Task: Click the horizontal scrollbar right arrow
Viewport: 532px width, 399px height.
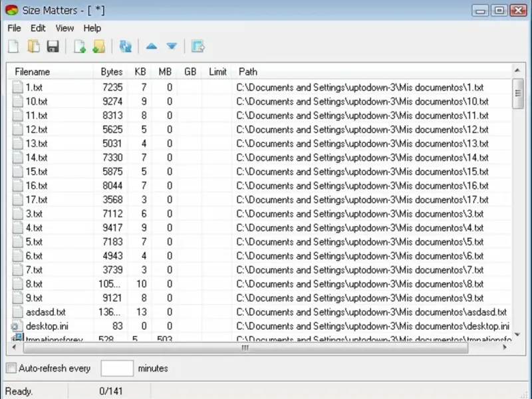Action: click(x=505, y=347)
